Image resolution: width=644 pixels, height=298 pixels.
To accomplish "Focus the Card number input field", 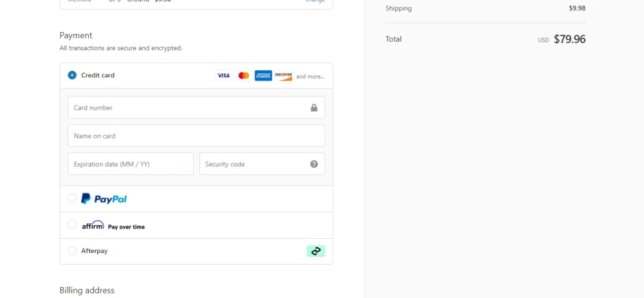I will tap(187, 107).
